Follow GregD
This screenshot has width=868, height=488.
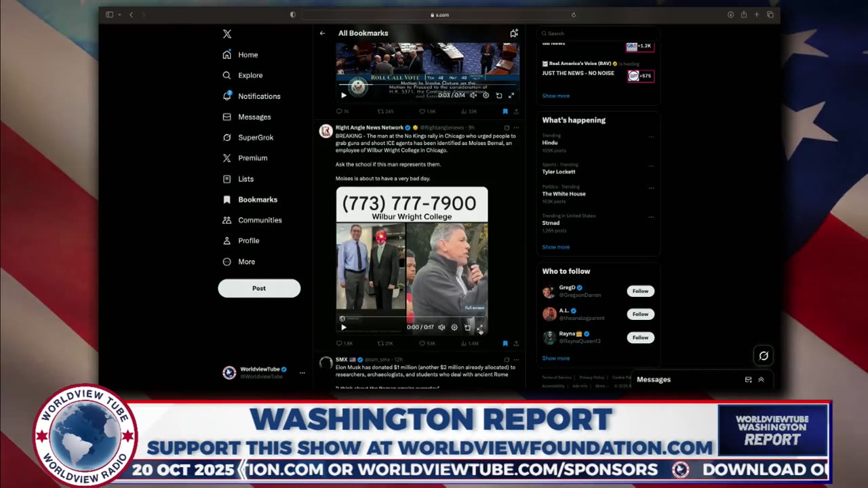click(640, 291)
